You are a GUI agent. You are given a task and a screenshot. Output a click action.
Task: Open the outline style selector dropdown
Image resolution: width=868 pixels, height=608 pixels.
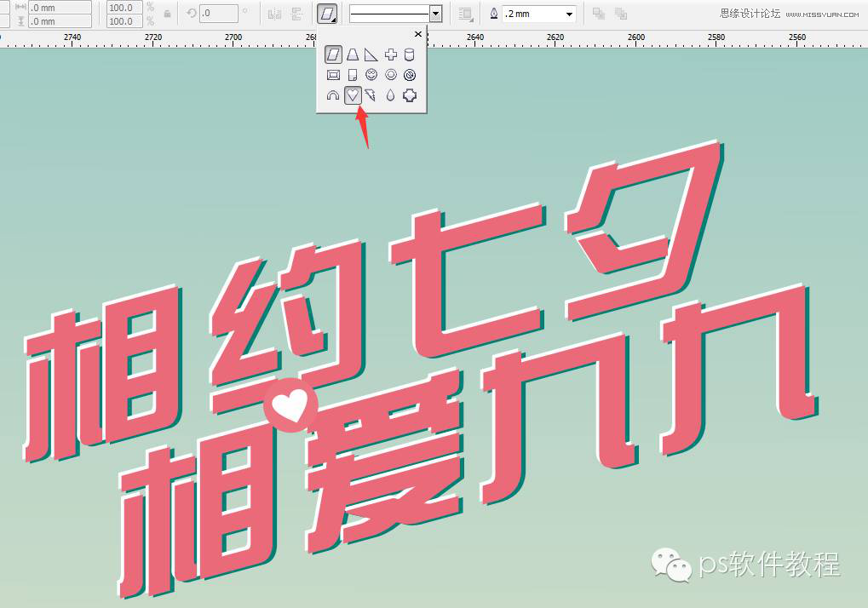click(x=435, y=14)
